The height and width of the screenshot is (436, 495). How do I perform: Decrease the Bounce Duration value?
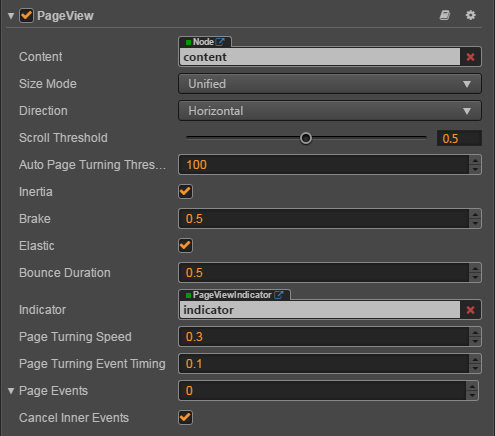[475, 277]
